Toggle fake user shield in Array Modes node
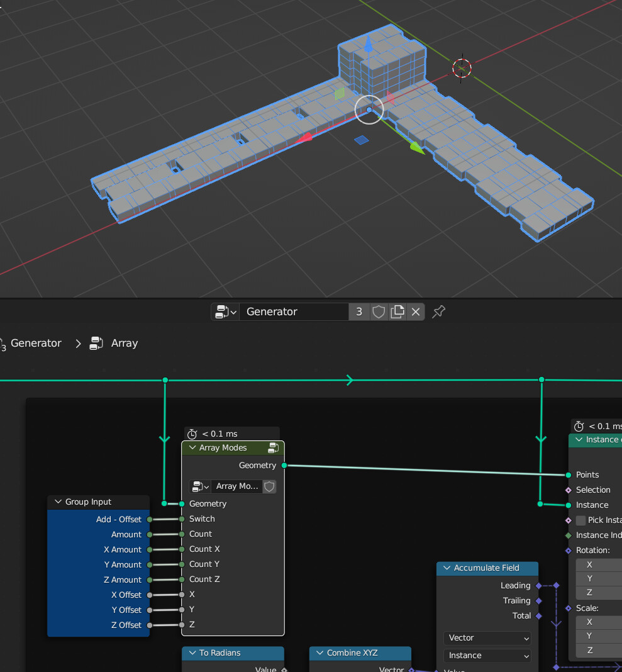Screen dimensions: 622x672 [269, 486]
